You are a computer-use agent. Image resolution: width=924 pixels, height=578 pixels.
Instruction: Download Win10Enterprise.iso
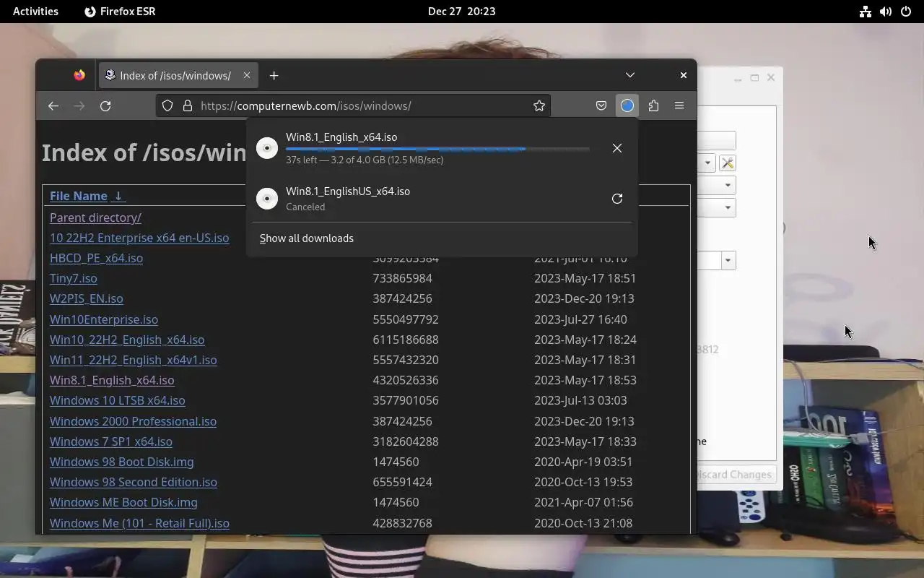pyautogui.click(x=104, y=319)
